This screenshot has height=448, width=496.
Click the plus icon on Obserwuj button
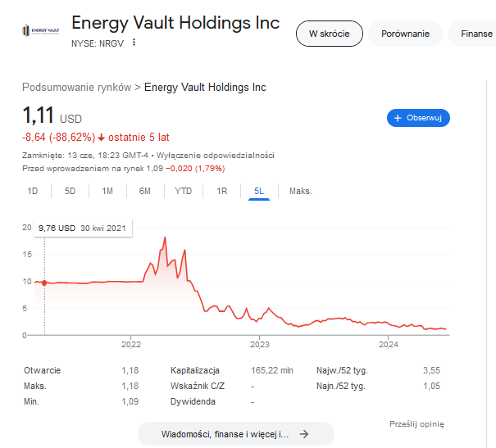point(398,118)
